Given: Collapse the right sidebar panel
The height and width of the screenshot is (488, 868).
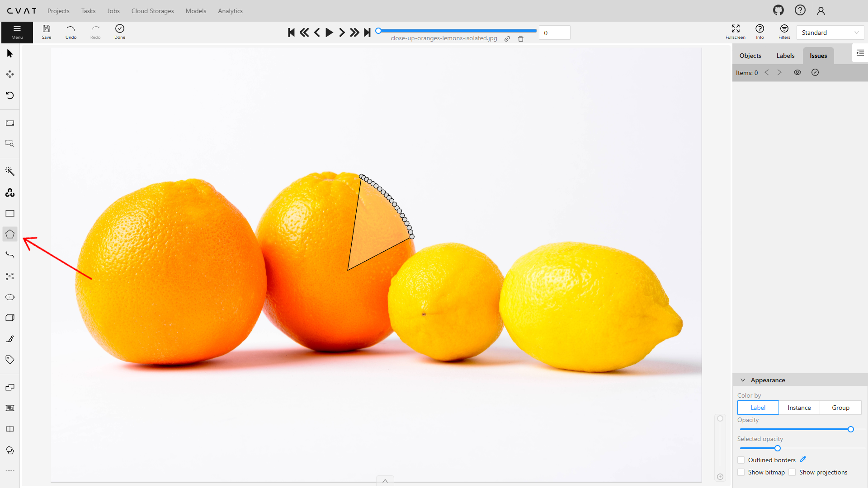Looking at the screenshot, I should [x=860, y=53].
